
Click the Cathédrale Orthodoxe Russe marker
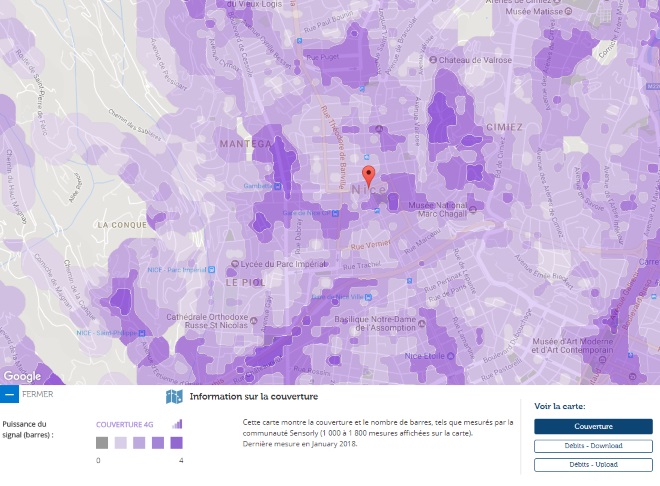click(x=253, y=321)
